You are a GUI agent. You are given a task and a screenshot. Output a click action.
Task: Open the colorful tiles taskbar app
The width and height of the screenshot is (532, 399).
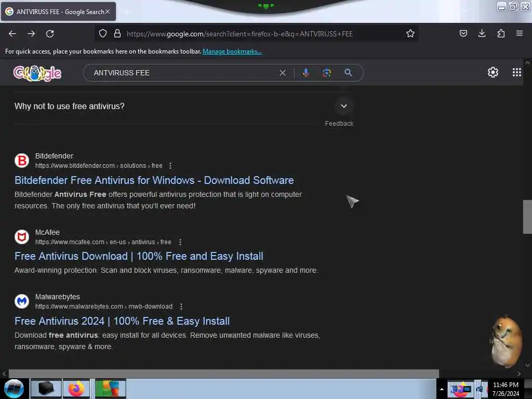click(x=110, y=389)
